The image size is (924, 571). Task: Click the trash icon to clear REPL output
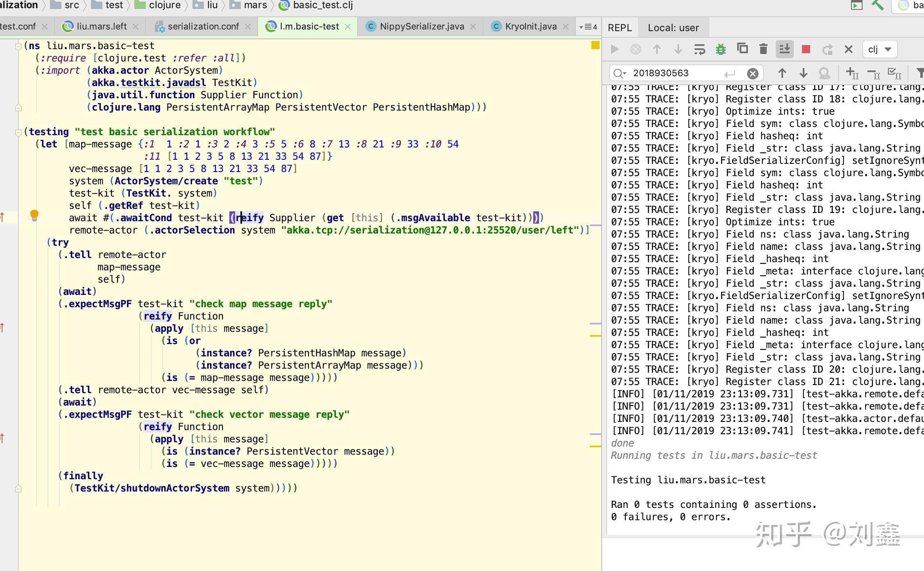pos(763,50)
